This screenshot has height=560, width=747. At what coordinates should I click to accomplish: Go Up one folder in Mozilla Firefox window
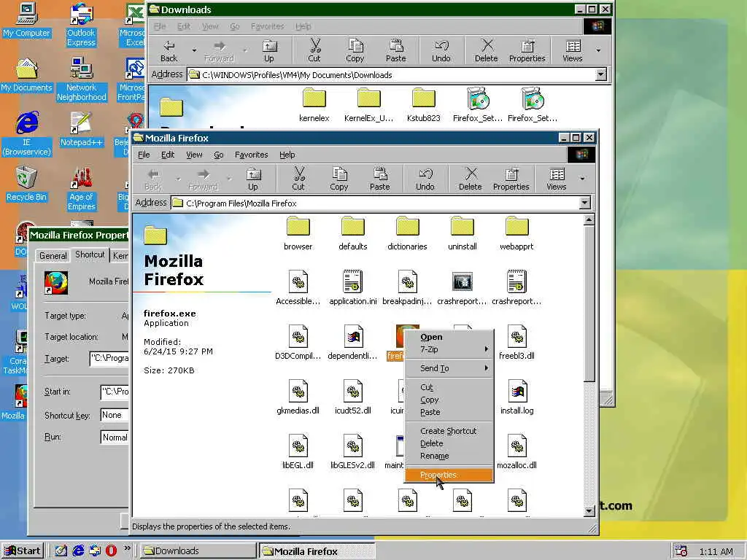click(253, 179)
